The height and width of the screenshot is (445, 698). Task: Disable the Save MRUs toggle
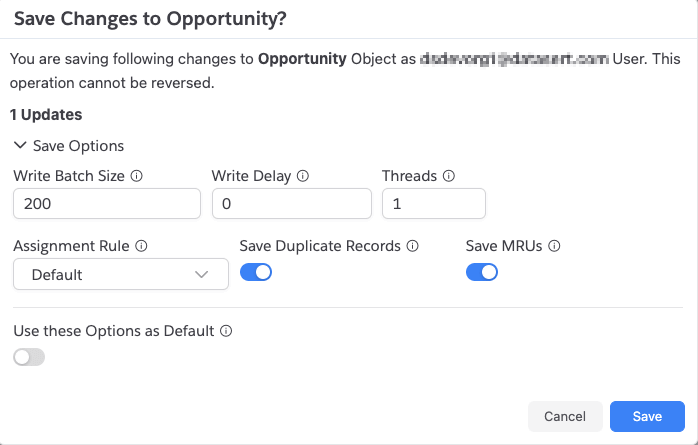pos(482,272)
